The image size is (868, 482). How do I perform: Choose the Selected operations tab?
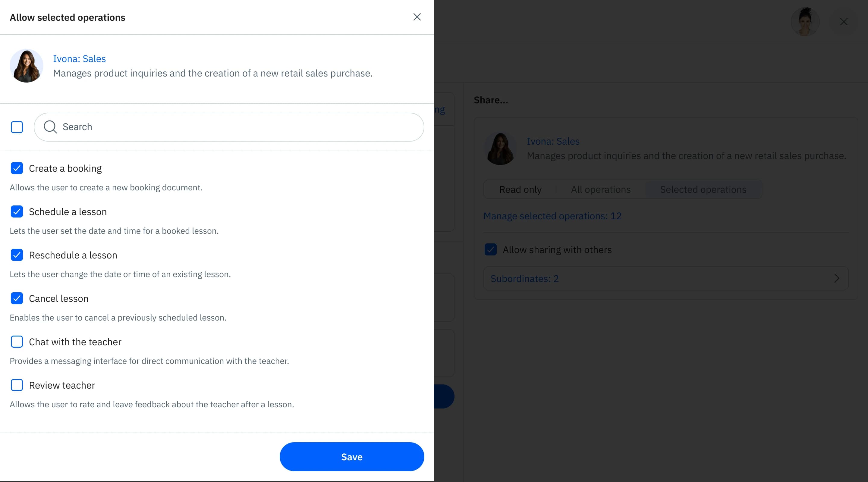(703, 189)
